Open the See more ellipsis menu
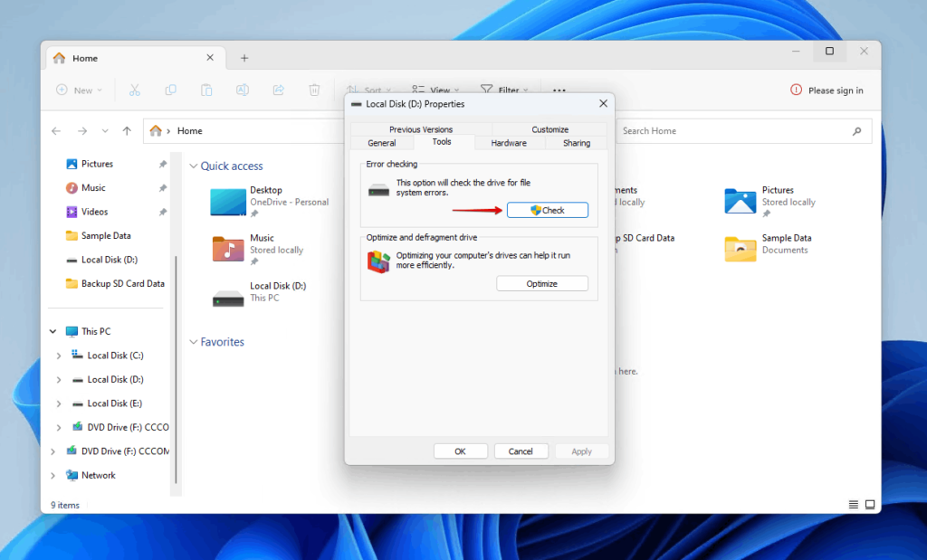The width and height of the screenshot is (927, 560). (559, 90)
